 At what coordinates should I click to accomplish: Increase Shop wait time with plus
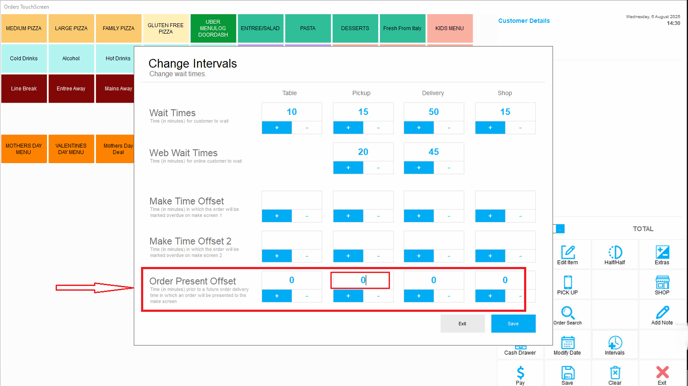[490, 128]
